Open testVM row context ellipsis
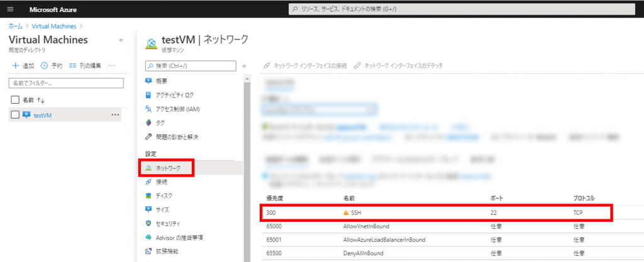 coord(116,115)
